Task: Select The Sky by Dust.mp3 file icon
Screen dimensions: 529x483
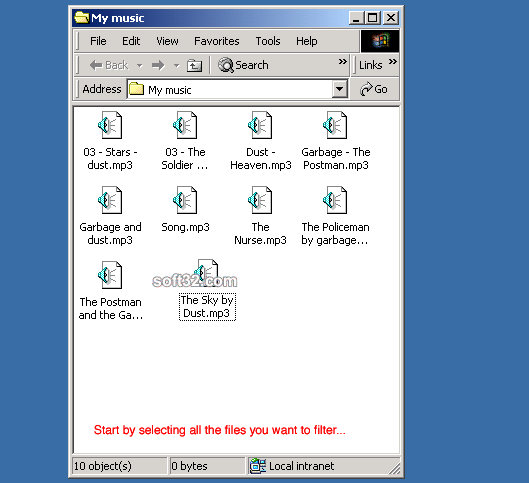Action: pos(206,273)
